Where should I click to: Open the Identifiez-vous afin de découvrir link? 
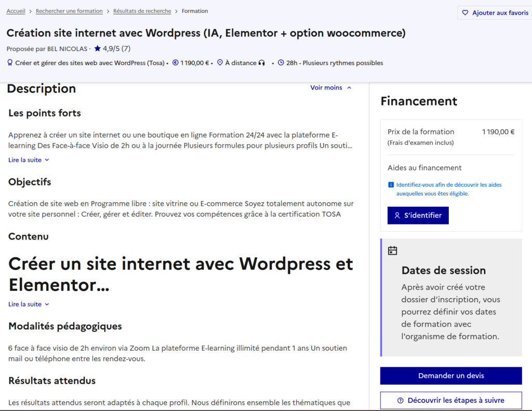pos(449,189)
